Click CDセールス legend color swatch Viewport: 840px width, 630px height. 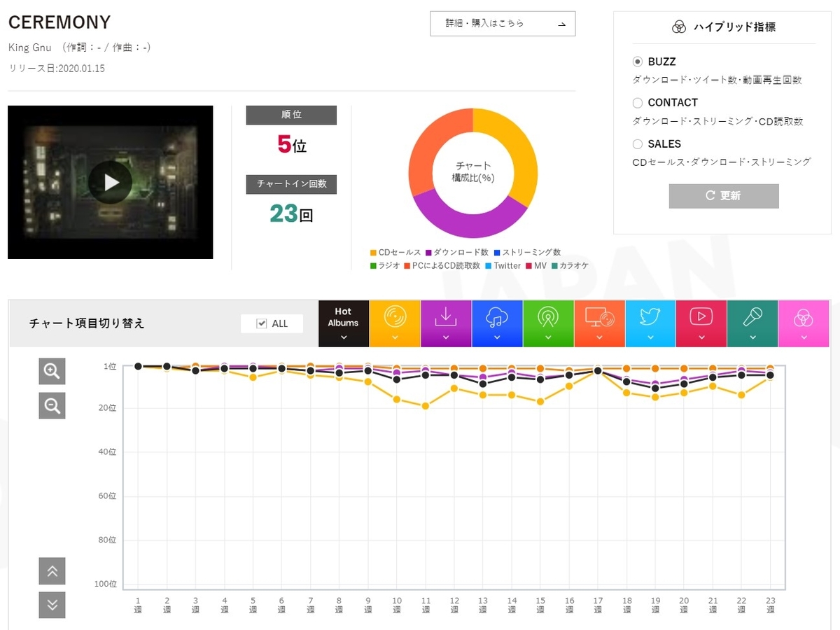coord(373,253)
